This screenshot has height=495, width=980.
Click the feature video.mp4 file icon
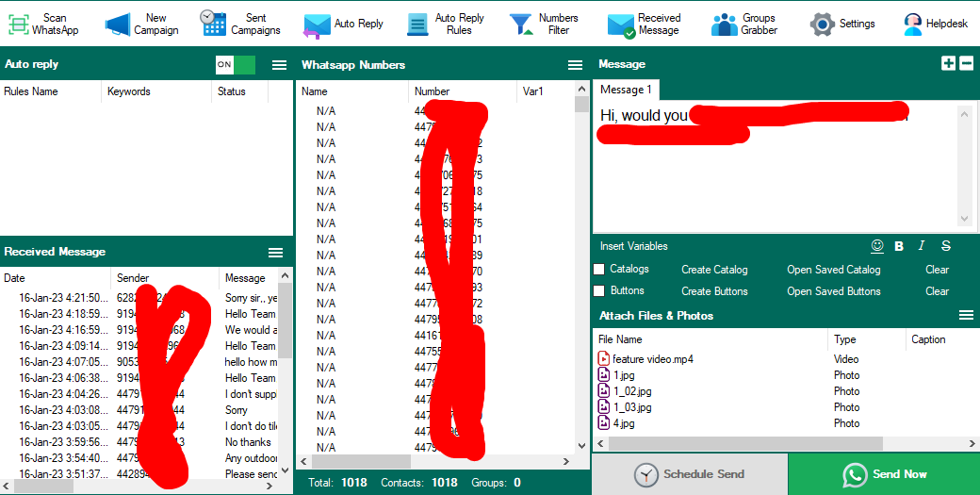click(x=604, y=358)
